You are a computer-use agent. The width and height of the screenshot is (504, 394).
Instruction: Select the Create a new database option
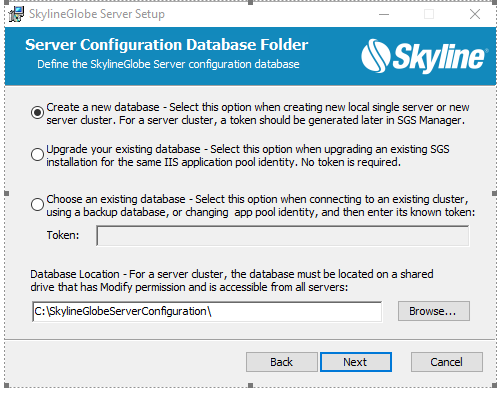click(x=37, y=112)
